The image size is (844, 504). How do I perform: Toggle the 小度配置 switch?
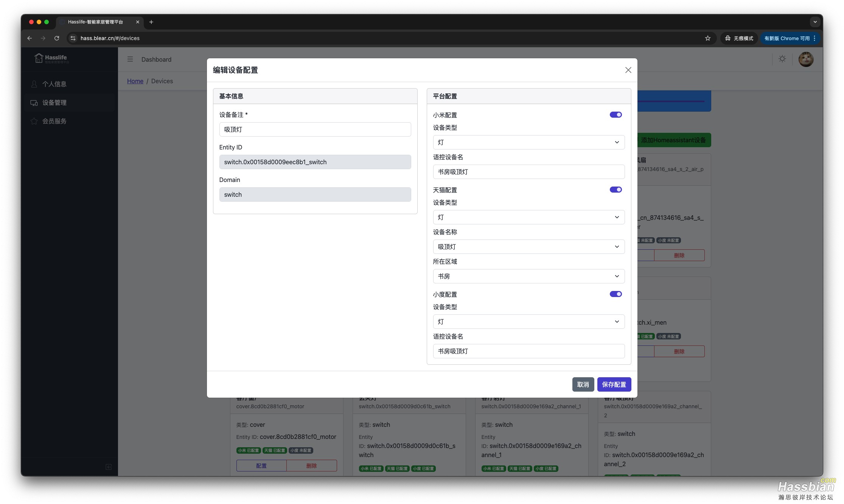pos(616,294)
